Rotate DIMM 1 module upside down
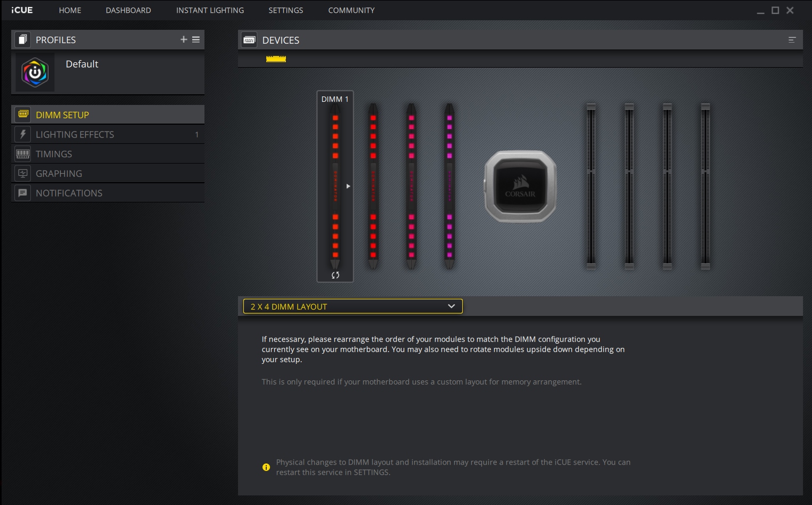Viewport: 812px width, 505px height. [335, 275]
